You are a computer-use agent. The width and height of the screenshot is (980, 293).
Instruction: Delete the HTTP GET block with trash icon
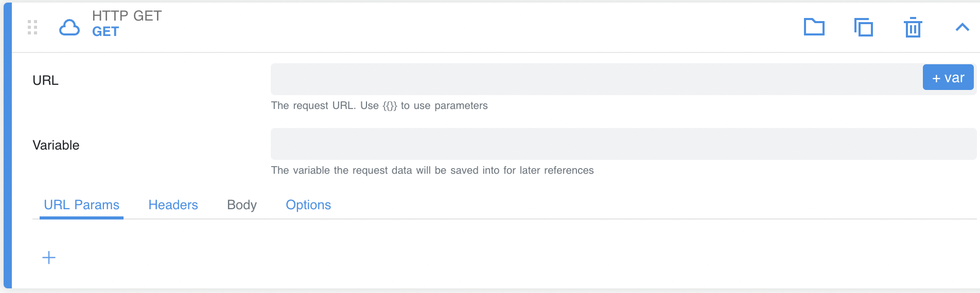(913, 27)
